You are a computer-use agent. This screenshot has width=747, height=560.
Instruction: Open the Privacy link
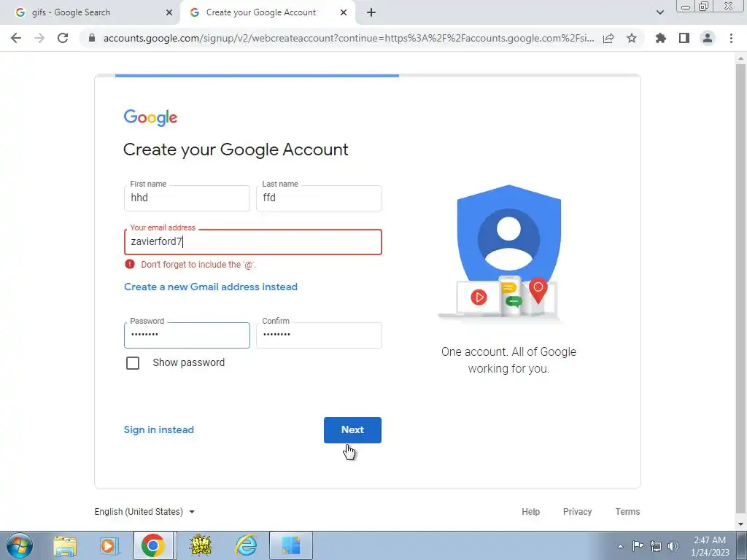[x=577, y=511]
